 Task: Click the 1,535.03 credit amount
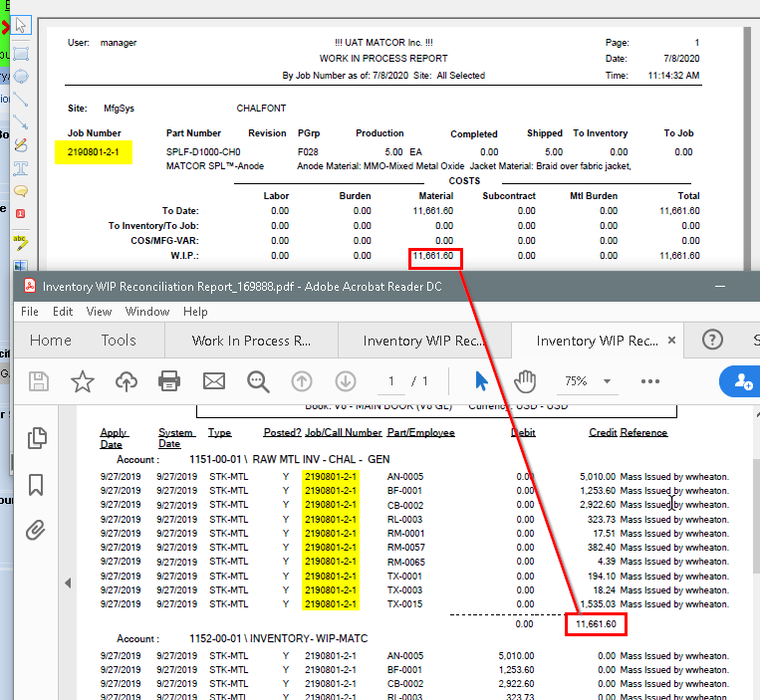[598, 604]
